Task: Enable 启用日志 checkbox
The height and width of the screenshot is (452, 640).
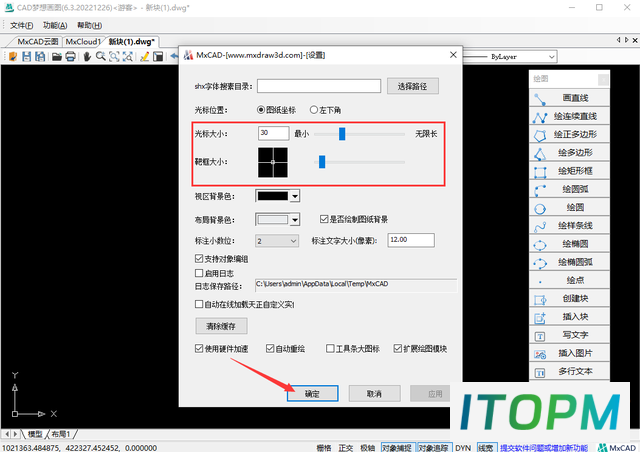Action: click(x=199, y=273)
